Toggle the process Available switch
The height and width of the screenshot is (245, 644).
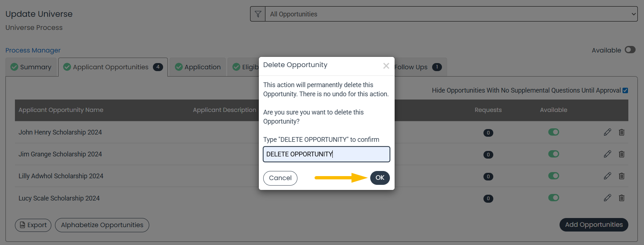tap(630, 50)
